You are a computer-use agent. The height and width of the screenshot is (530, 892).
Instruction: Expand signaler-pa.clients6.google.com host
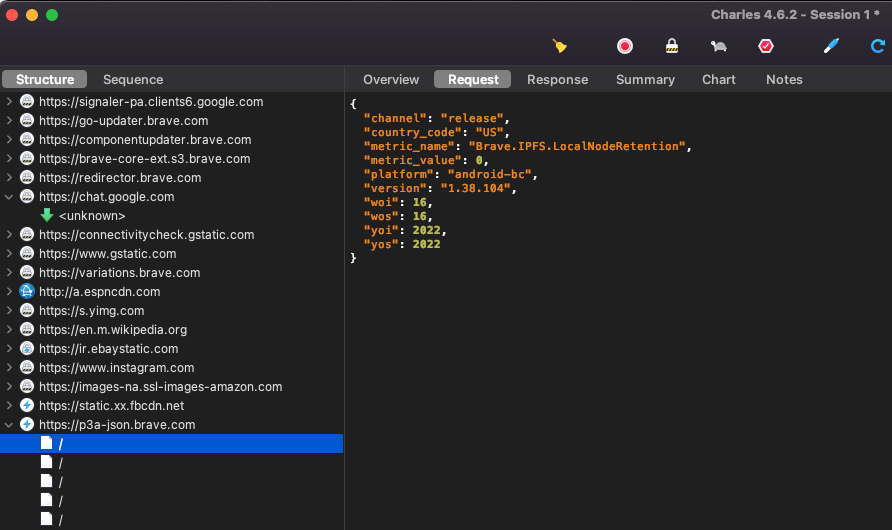[x=9, y=102]
